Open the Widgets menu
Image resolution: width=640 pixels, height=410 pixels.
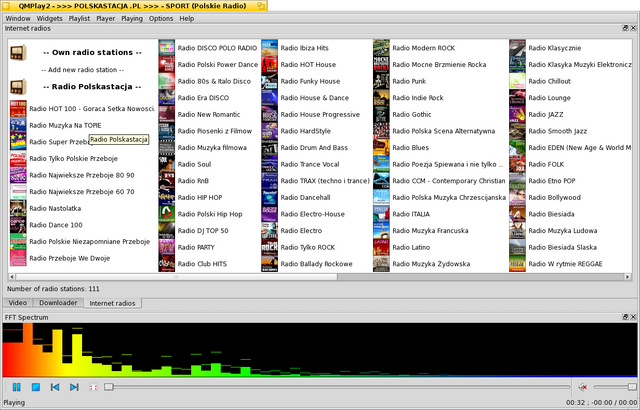point(49,18)
